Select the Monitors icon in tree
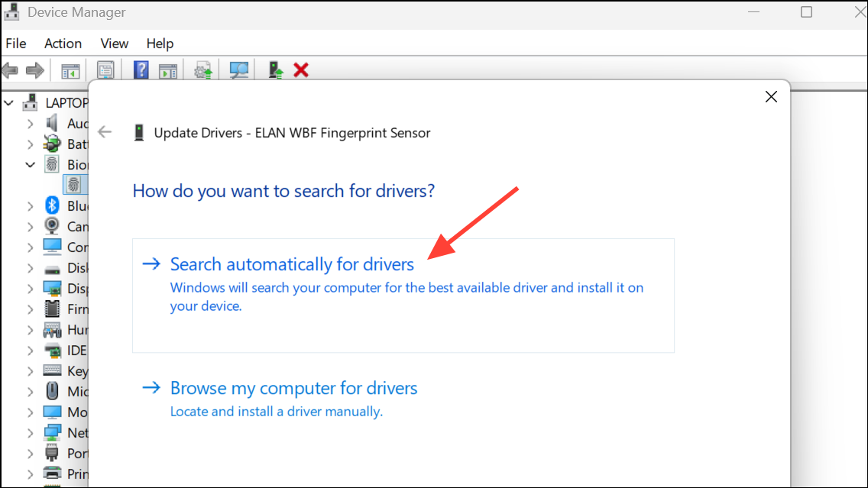This screenshot has height=488, width=868. pyautogui.click(x=52, y=412)
